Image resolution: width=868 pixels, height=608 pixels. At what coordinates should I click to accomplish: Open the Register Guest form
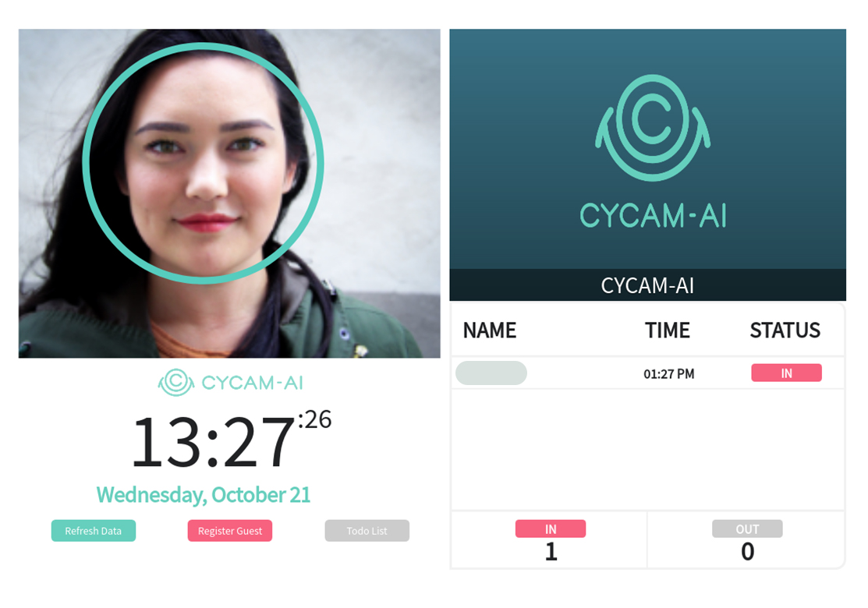(230, 531)
